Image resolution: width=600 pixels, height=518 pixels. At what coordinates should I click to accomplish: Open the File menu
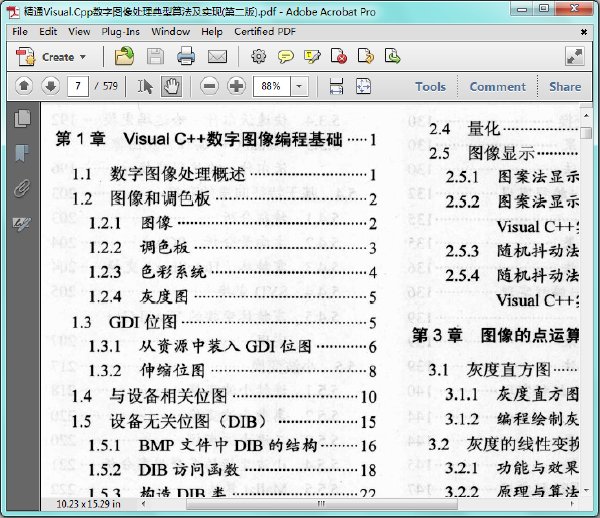20,31
